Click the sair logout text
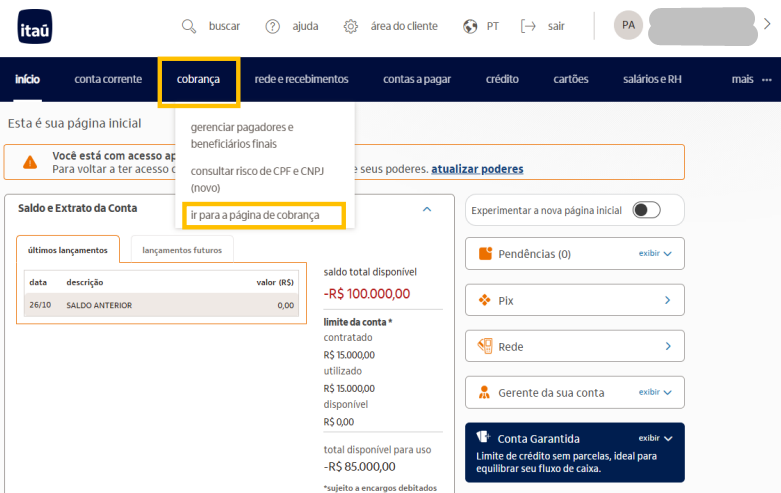 tap(556, 26)
